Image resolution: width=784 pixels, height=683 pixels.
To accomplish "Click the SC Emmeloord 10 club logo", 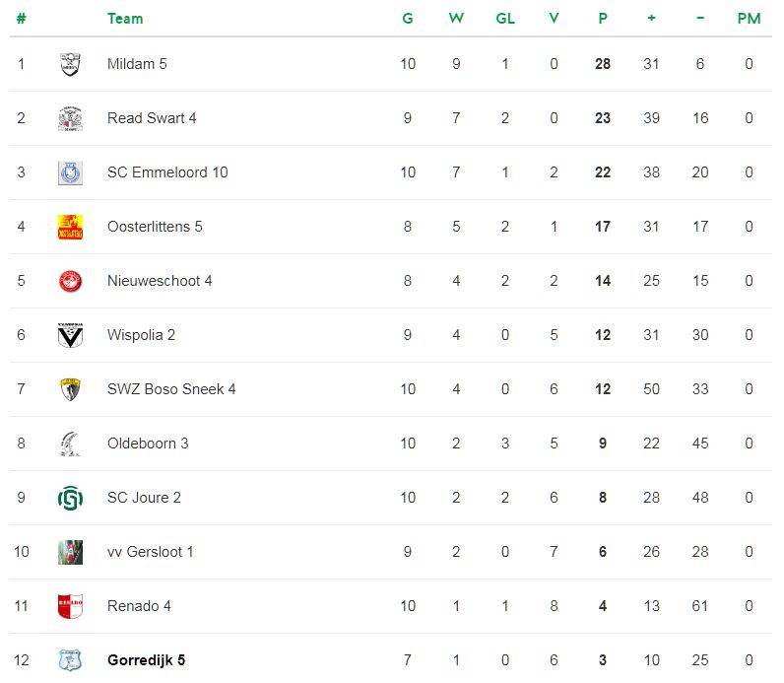I will pyautogui.click(x=69, y=172).
